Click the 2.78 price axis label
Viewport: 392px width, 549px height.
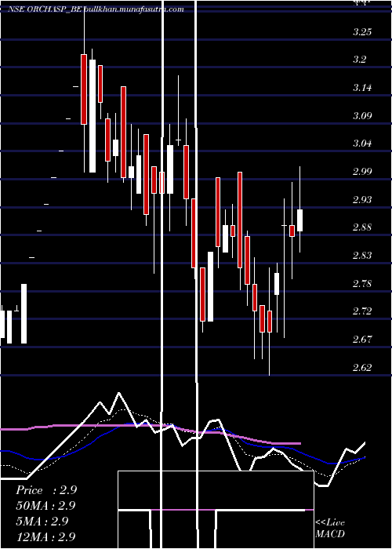pos(362,283)
